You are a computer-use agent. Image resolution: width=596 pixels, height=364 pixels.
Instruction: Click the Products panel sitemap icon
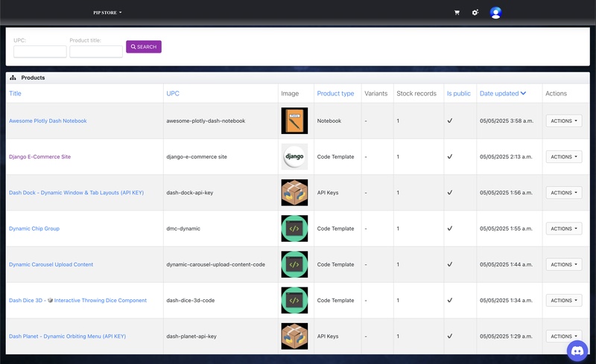13,77
